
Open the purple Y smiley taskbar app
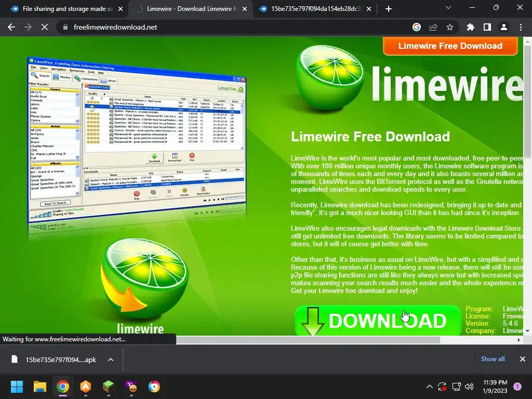(131, 387)
